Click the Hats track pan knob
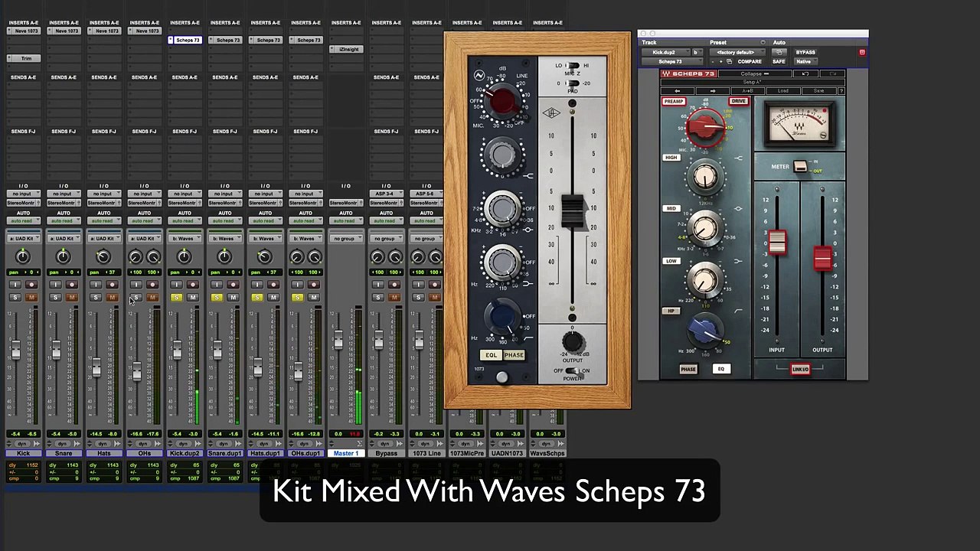980x551 pixels. pos(103,258)
